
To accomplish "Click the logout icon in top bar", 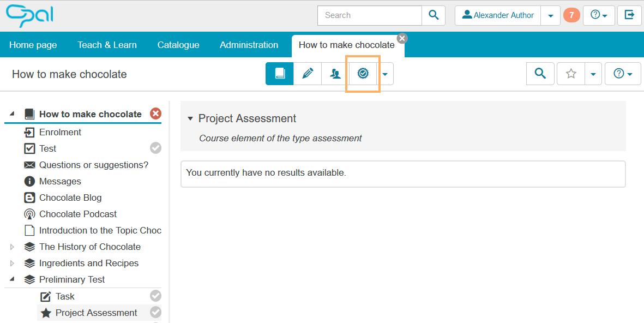I will (x=629, y=15).
